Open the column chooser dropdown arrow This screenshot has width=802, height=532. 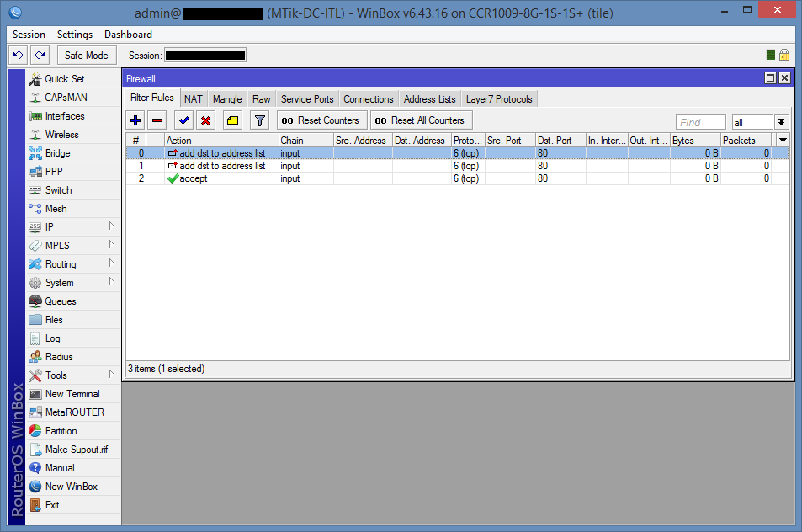[783, 141]
